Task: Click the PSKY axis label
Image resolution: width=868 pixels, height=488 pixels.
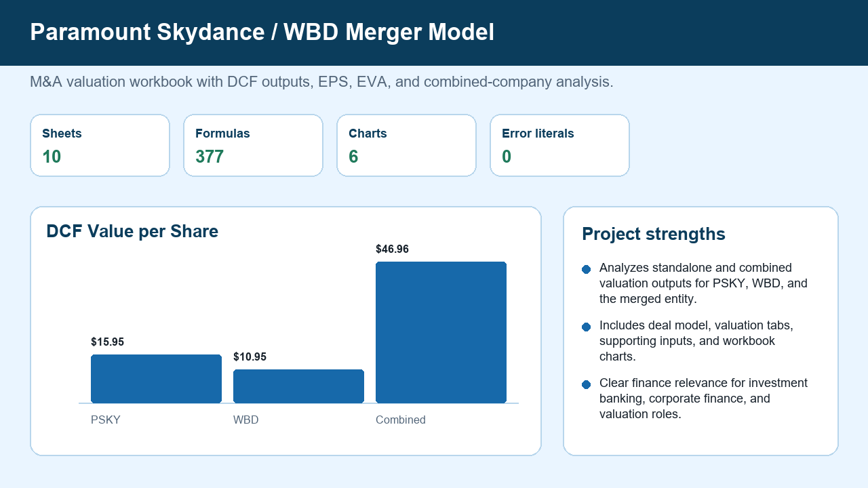Action: pyautogui.click(x=106, y=420)
